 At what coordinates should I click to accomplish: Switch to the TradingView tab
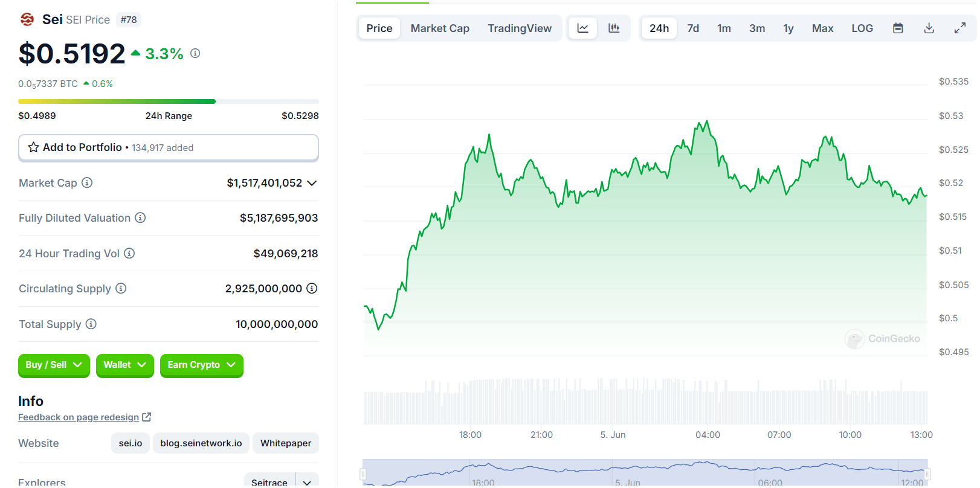click(x=520, y=28)
